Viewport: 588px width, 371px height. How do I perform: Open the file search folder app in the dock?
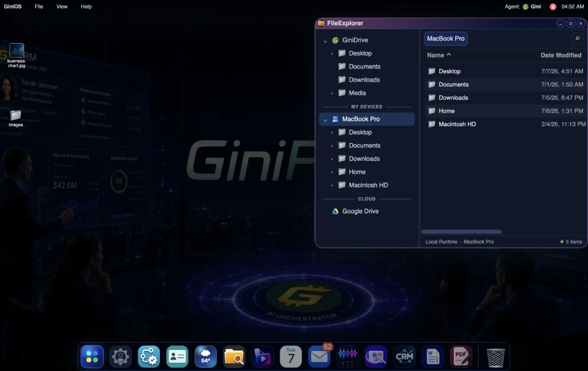coord(234,356)
